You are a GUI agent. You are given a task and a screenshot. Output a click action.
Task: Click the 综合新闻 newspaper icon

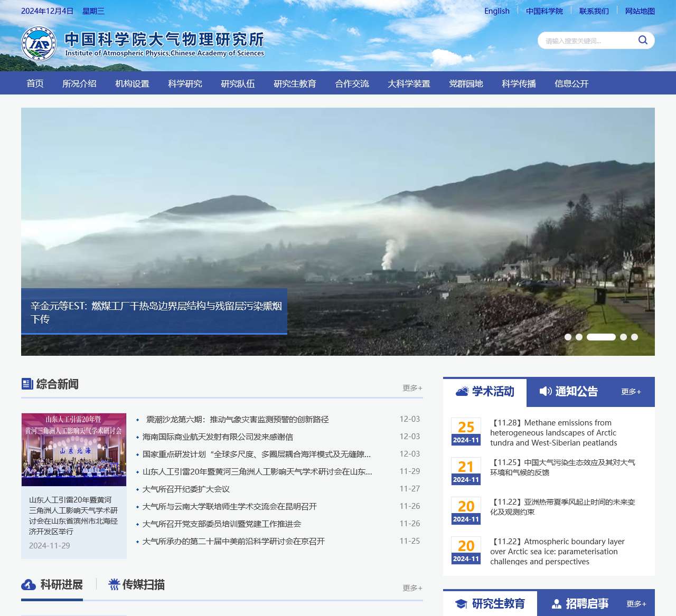click(27, 384)
